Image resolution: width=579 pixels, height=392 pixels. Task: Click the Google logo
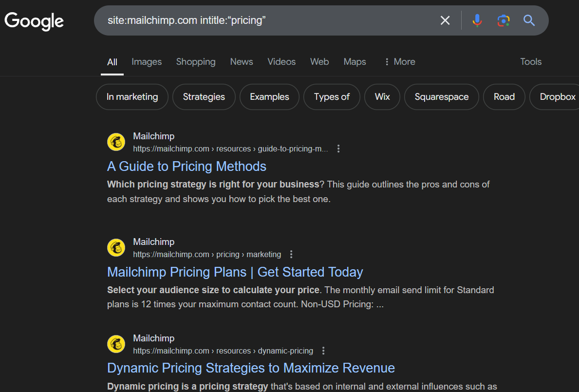[34, 21]
